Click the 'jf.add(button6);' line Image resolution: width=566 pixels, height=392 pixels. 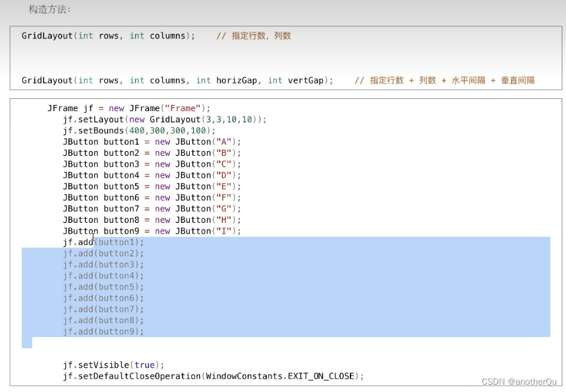(x=103, y=298)
